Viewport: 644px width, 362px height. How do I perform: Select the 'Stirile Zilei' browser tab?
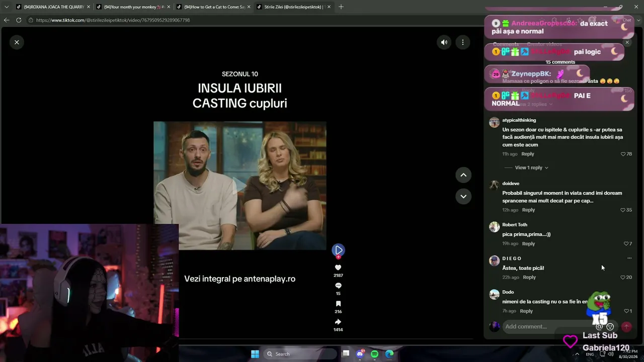294,7
